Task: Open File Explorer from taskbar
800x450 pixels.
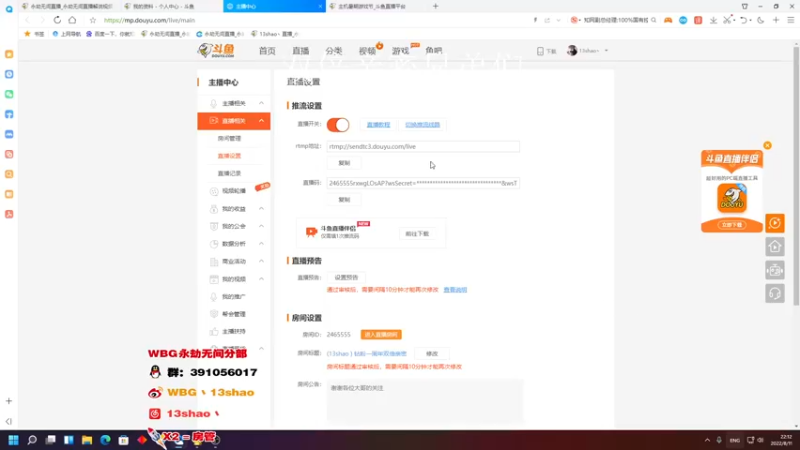Action: coord(87,440)
